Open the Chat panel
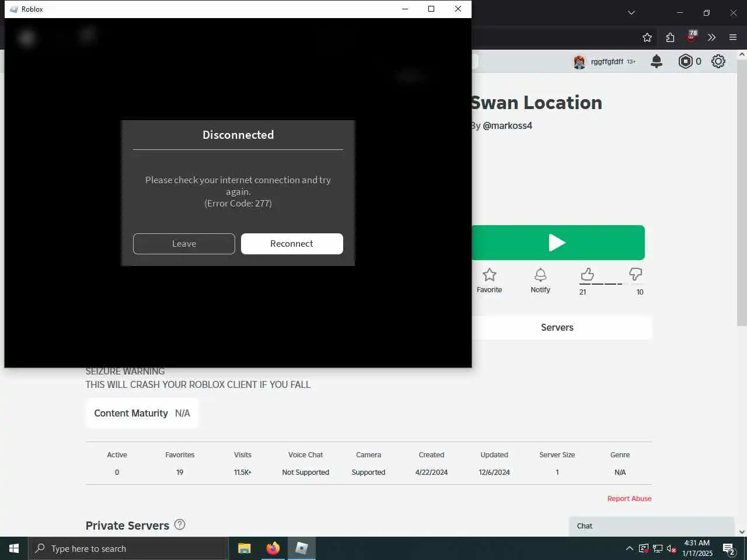This screenshot has width=747, height=560. pos(651,526)
